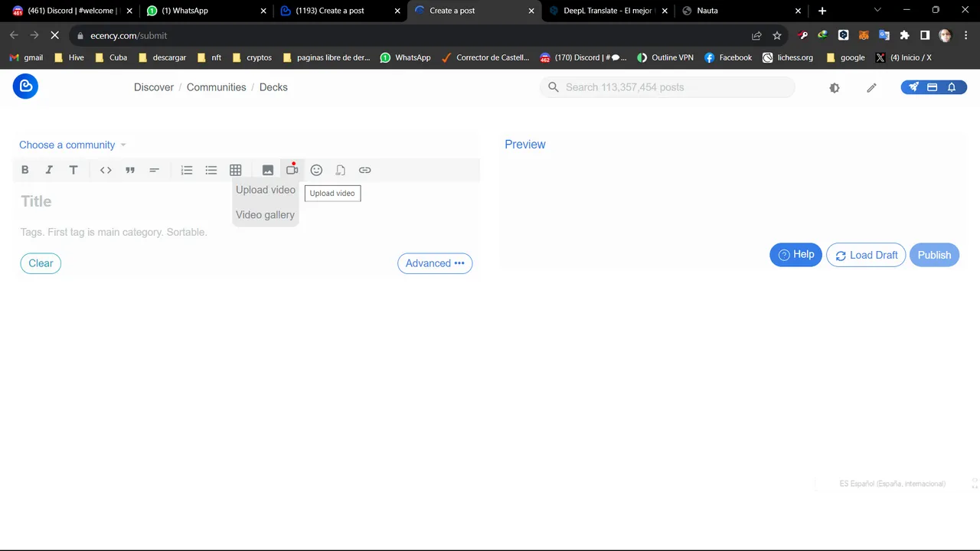Screen dimensions: 980x551
Task: Click the Load Draft button
Action: (x=866, y=256)
